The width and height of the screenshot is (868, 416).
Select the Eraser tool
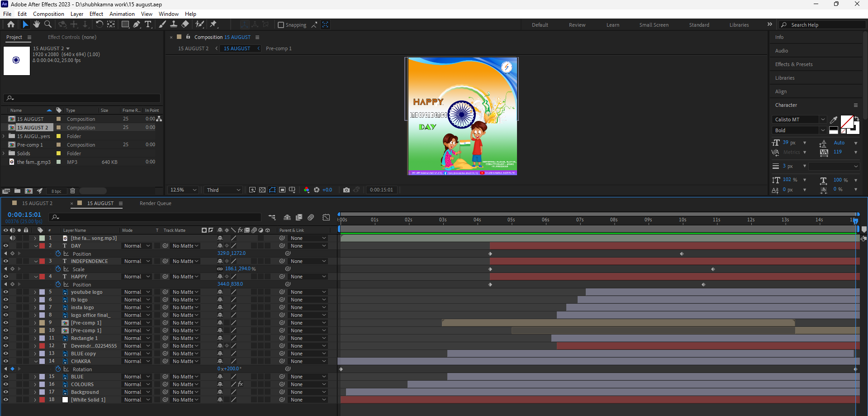coord(185,24)
